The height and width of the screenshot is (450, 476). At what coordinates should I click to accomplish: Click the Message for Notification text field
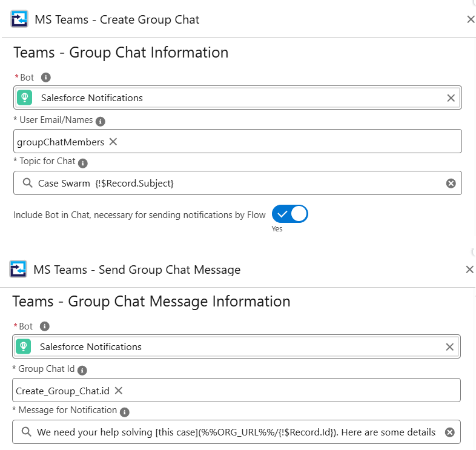236,432
